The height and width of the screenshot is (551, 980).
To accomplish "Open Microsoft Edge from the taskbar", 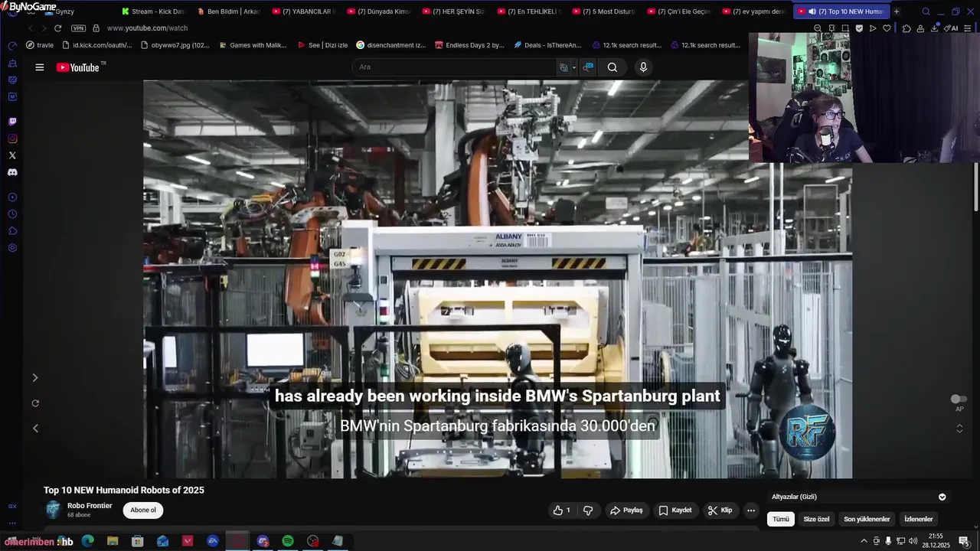I will click(88, 541).
